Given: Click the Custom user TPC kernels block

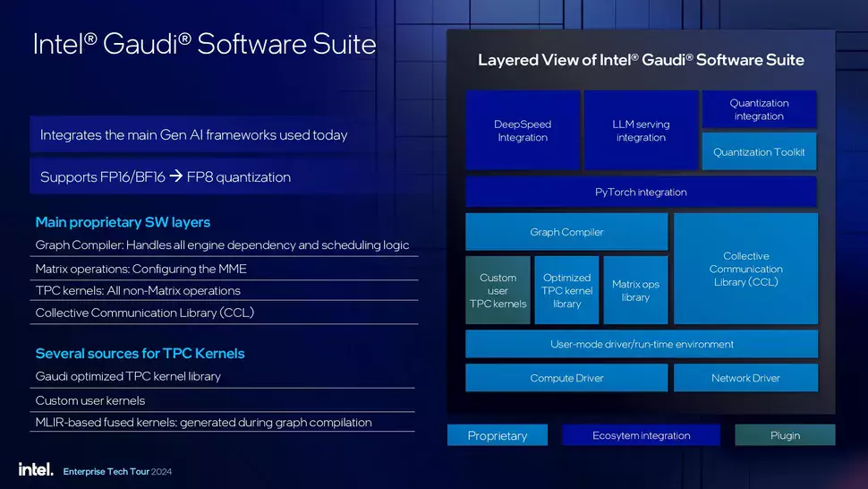Looking at the screenshot, I should pyautogui.click(x=498, y=290).
